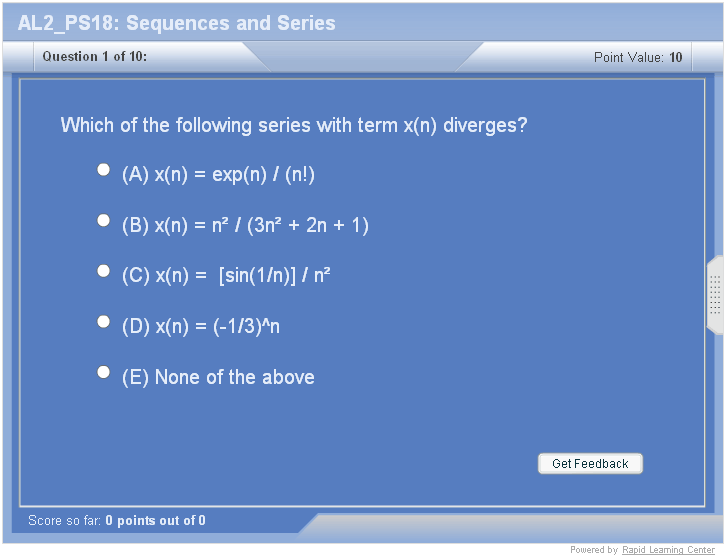Select the radio button for option (A)
Viewport: 725px width, 555px height.
[103, 170]
